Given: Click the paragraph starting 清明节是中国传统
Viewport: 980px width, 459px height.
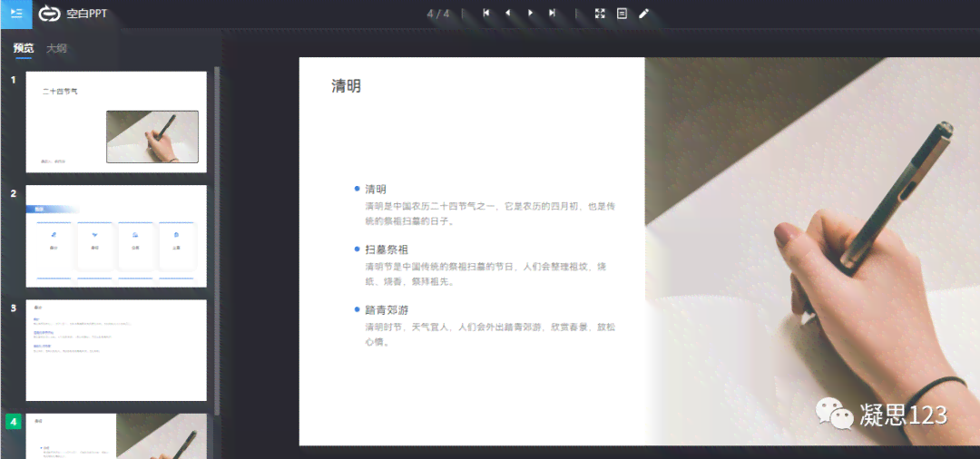Looking at the screenshot, I should click(x=485, y=274).
